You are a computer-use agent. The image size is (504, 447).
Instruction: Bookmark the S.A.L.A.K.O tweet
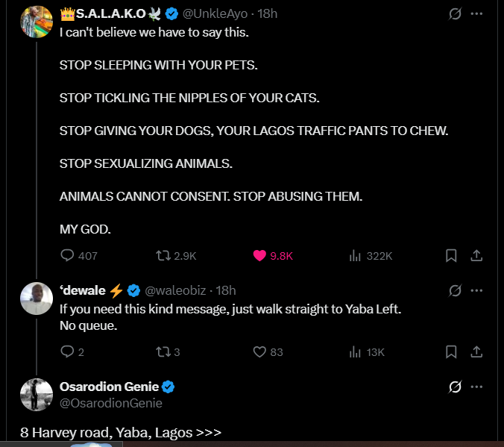click(451, 255)
